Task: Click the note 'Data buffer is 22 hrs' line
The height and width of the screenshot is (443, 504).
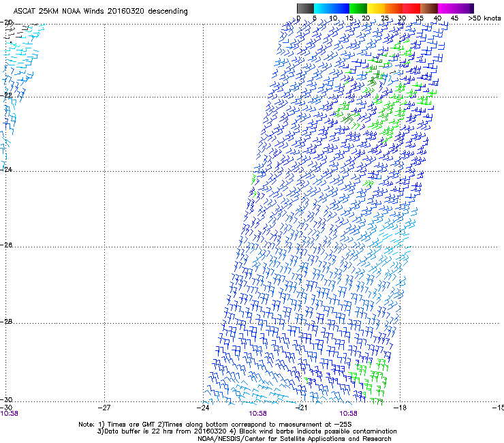Action: coord(247,431)
